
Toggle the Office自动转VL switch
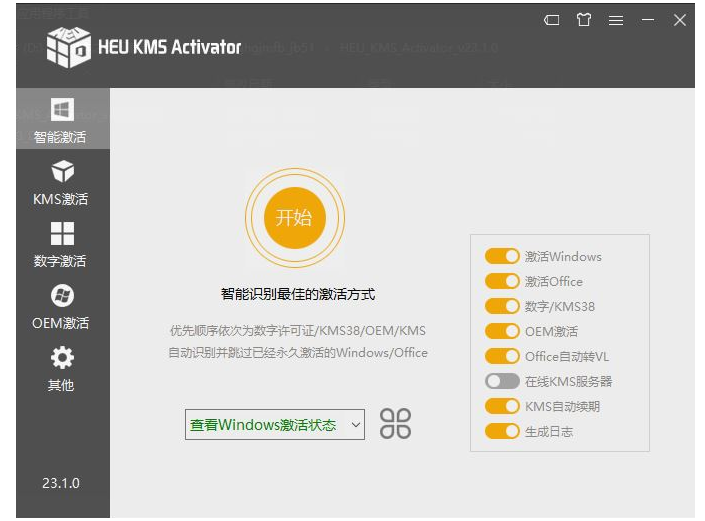pyautogui.click(x=502, y=357)
